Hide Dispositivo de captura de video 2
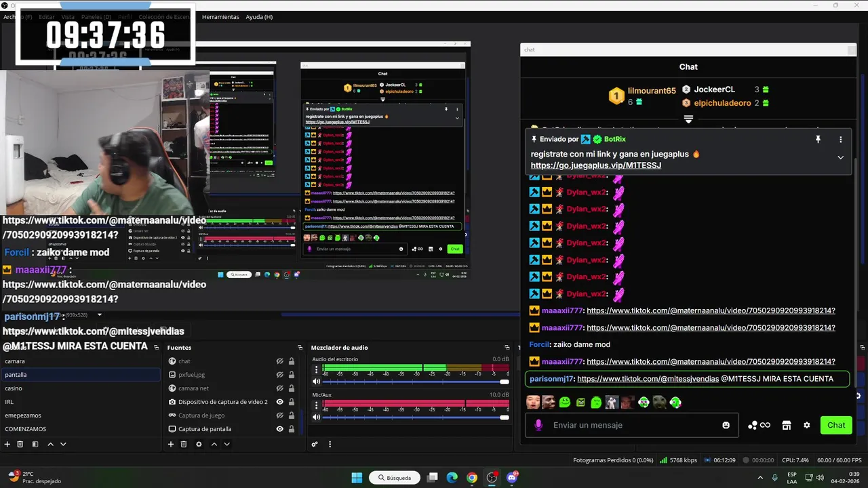868x488 pixels. 279,402
